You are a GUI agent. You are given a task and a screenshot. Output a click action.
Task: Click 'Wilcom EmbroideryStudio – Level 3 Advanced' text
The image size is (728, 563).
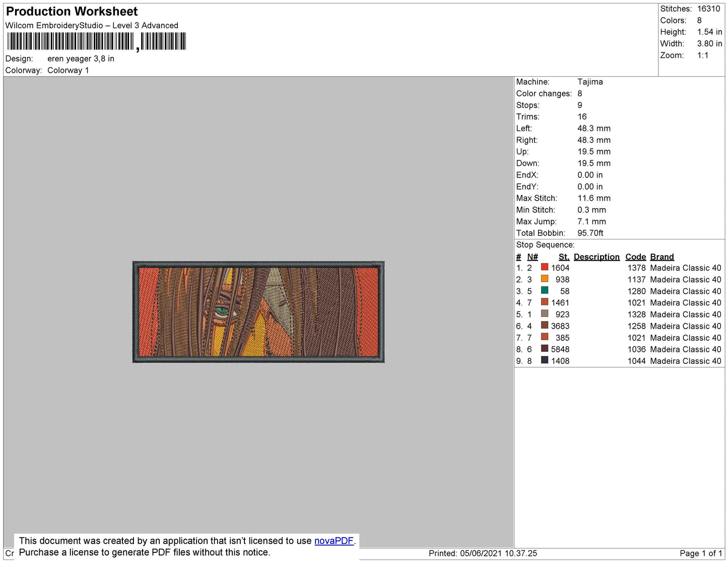[92, 25]
